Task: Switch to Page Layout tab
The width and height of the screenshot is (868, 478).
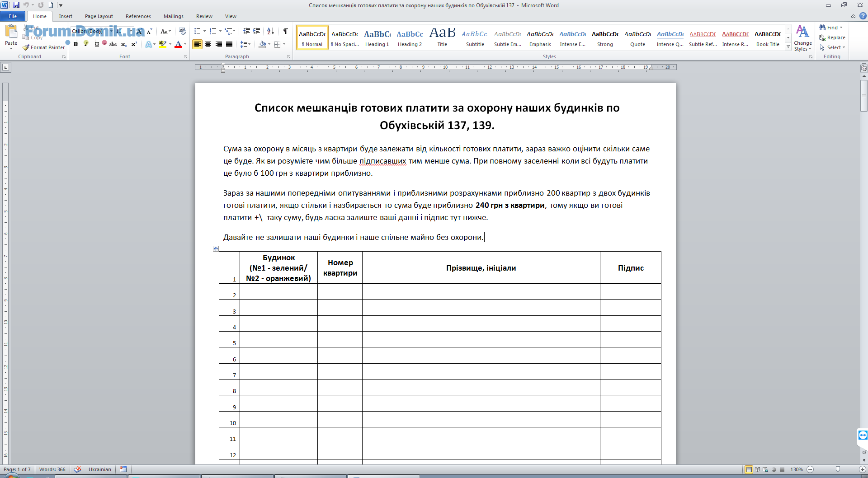Action: coord(99,16)
